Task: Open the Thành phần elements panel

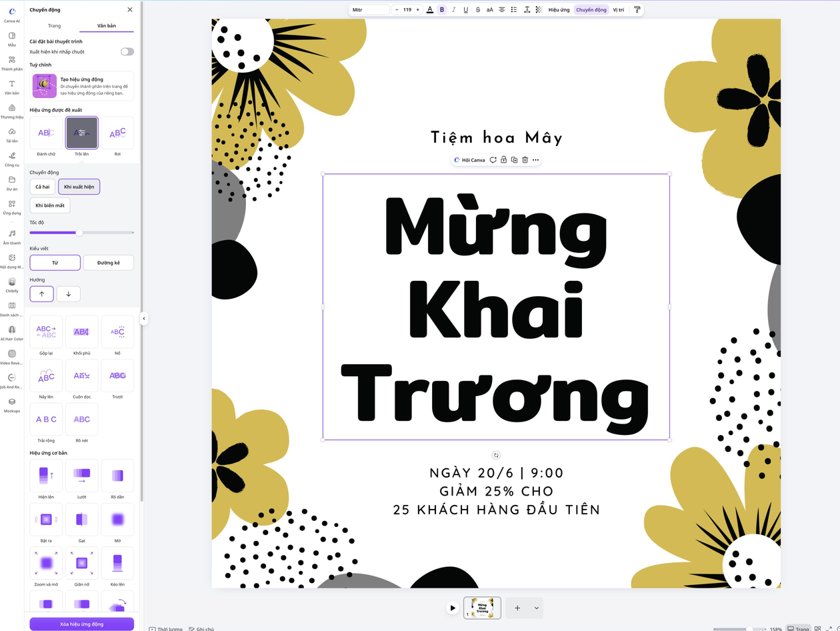Action: (12, 63)
